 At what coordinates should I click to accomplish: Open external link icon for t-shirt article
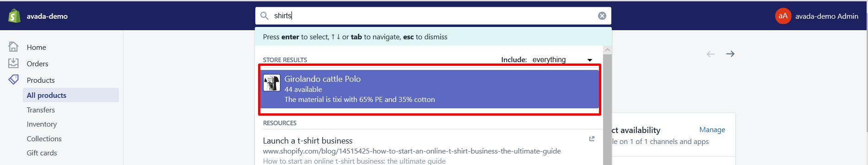pos(592,139)
